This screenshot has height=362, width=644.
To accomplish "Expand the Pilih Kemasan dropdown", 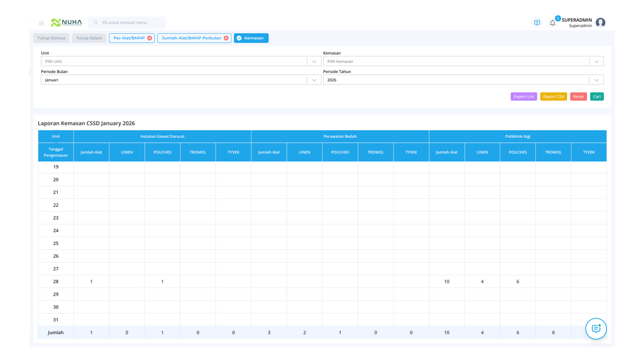I will click(x=463, y=62).
